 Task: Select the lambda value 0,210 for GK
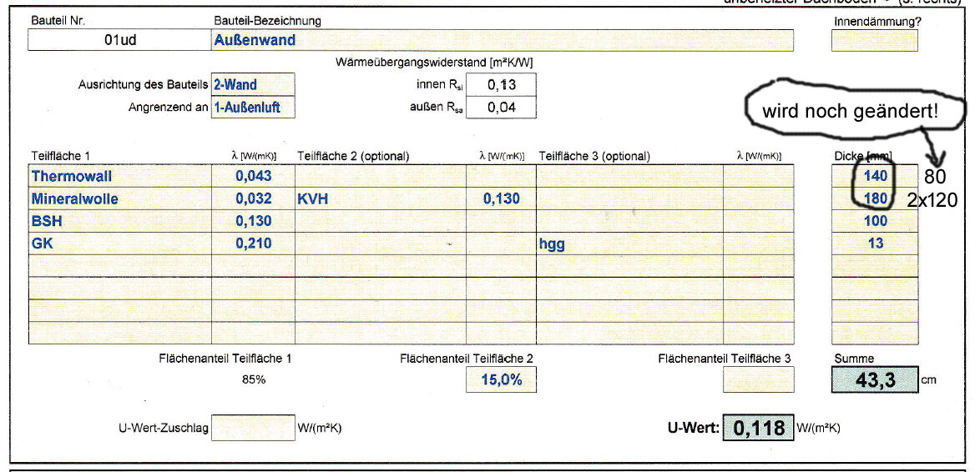(253, 244)
